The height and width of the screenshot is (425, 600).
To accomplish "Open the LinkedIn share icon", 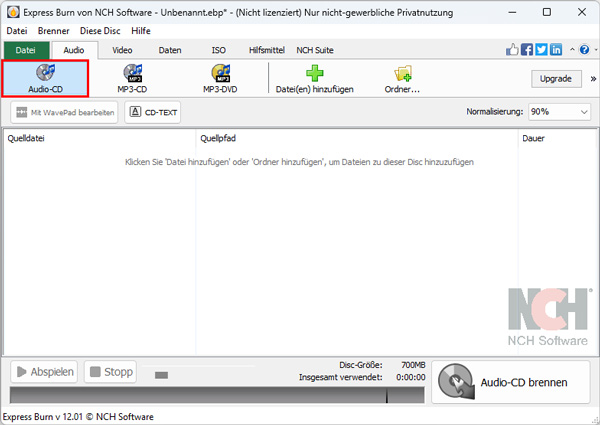I will click(556, 49).
